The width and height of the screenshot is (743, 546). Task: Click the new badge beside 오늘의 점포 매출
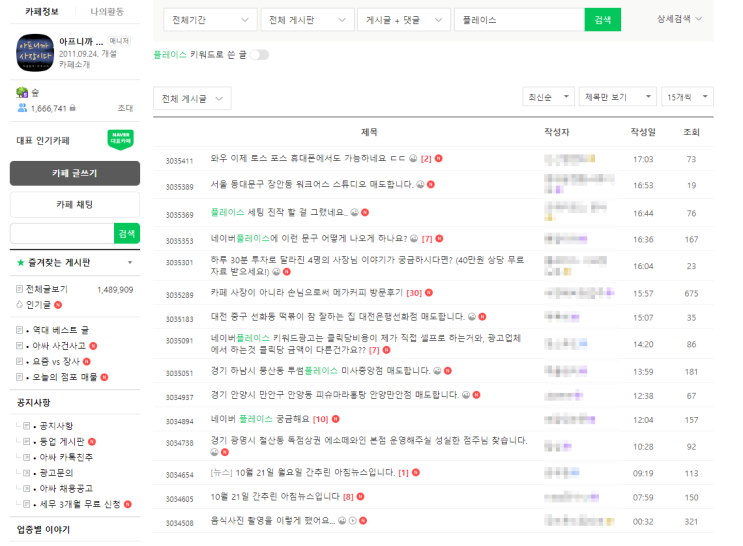[104, 377]
